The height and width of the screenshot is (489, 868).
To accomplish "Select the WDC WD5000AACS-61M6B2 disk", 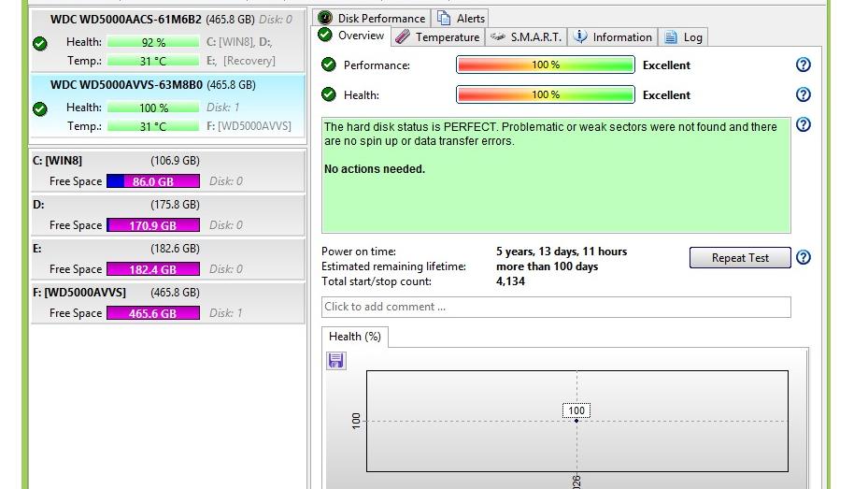I will tap(168, 40).
